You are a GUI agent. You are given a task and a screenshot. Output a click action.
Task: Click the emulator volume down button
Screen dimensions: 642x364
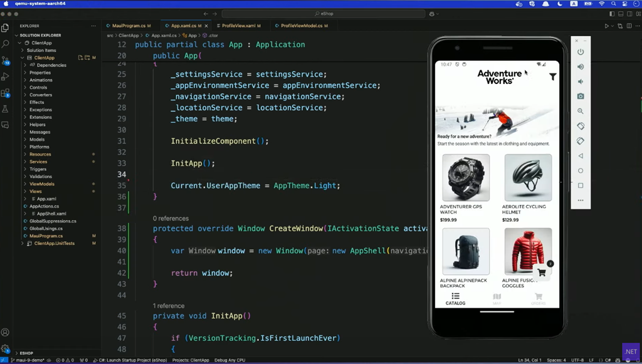tap(581, 81)
